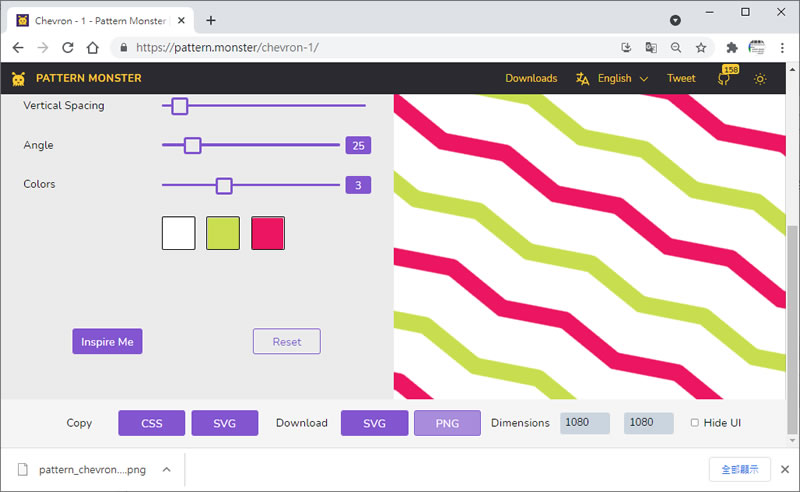The image size is (800, 492).
Task: Open the pink-red color swatch
Action: point(268,233)
